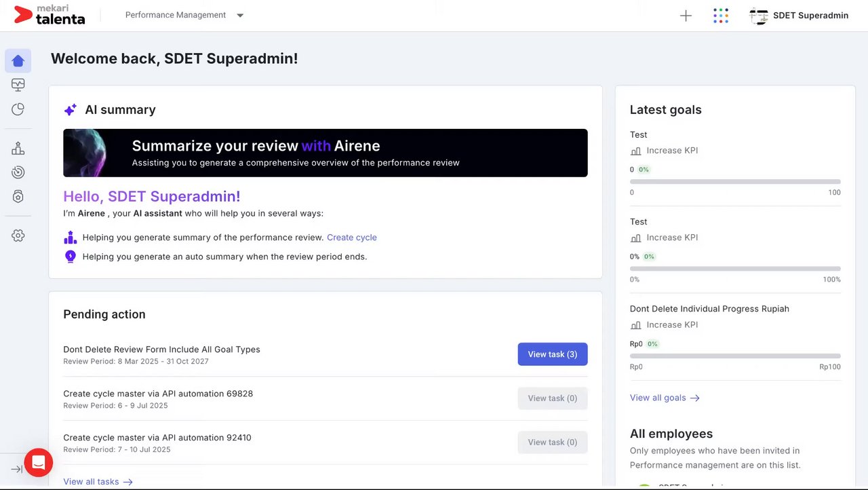Click the Create cycle link
Image resolution: width=868 pixels, height=490 pixels.
coord(351,238)
